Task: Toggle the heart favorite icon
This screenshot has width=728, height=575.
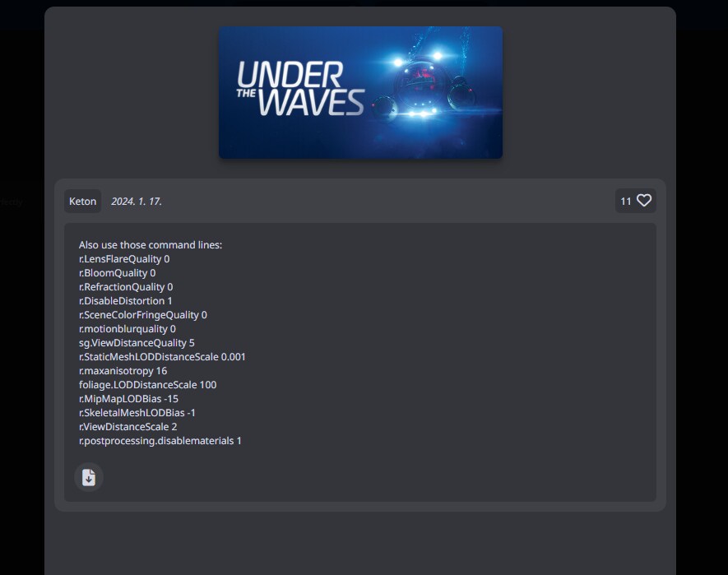Action: coord(644,200)
